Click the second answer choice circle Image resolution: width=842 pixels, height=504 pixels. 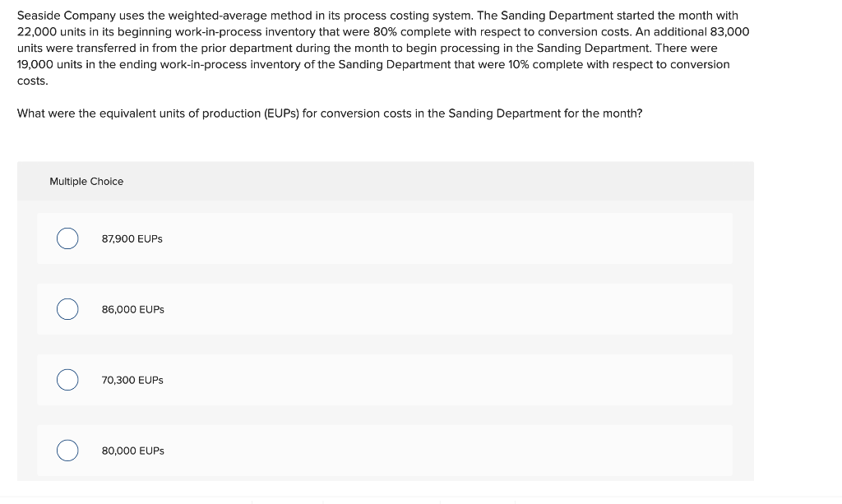[x=67, y=308]
